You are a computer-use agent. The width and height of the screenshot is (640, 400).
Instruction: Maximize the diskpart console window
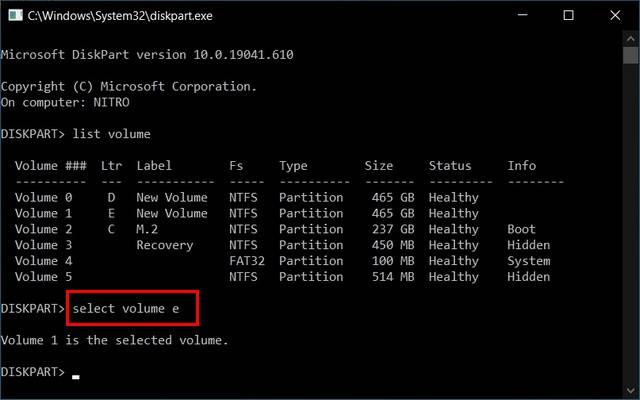pyautogui.click(x=568, y=15)
